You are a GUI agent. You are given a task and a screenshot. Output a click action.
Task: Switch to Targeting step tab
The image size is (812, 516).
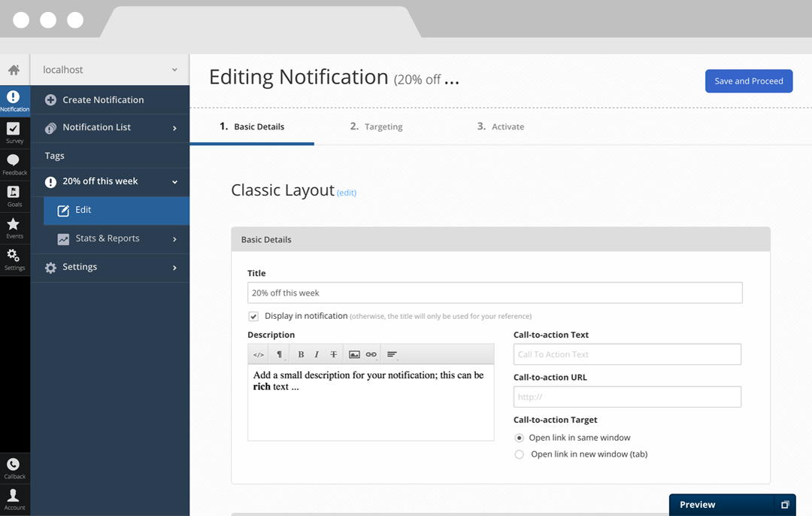pos(376,126)
